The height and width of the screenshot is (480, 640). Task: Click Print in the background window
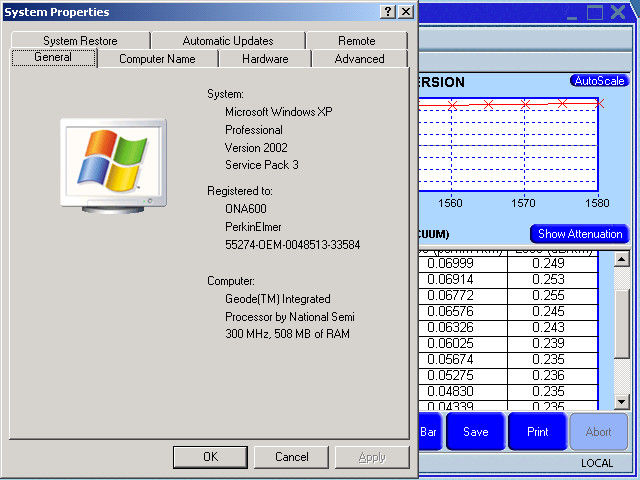click(538, 431)
